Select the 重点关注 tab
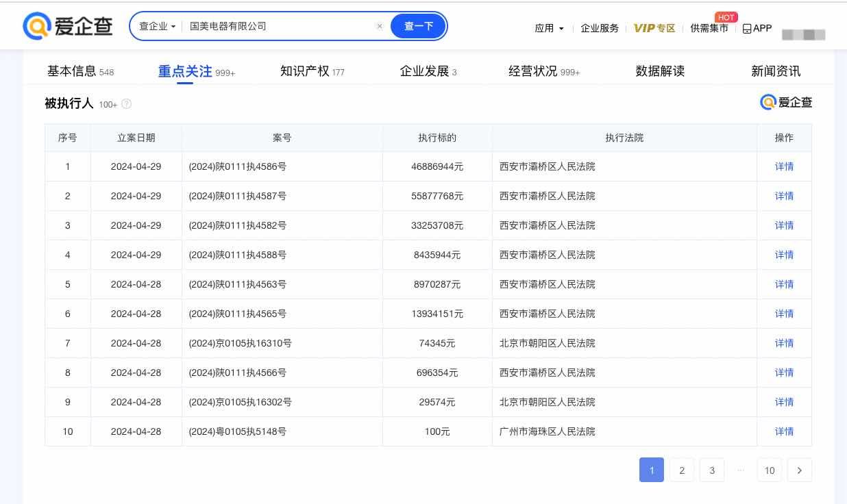Viewport: 847px width, 504px height. pos(196,71)
